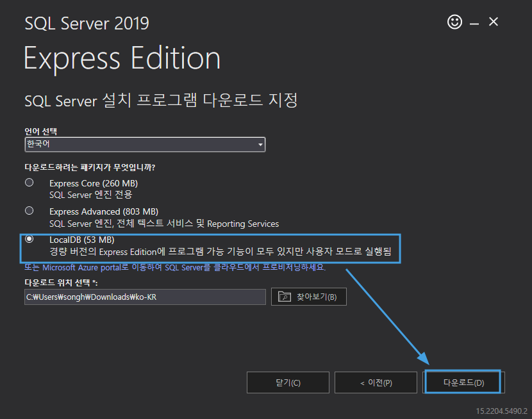This screenshot has width=532, height=419.
Task: Select the Express Advanced (803 MB) radio button
Action: [x=29, y=211]
